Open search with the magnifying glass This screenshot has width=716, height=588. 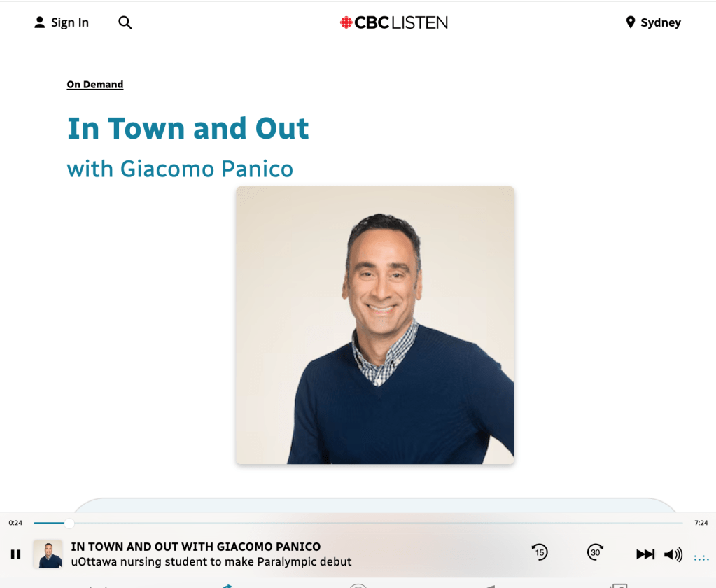(125, 22)
